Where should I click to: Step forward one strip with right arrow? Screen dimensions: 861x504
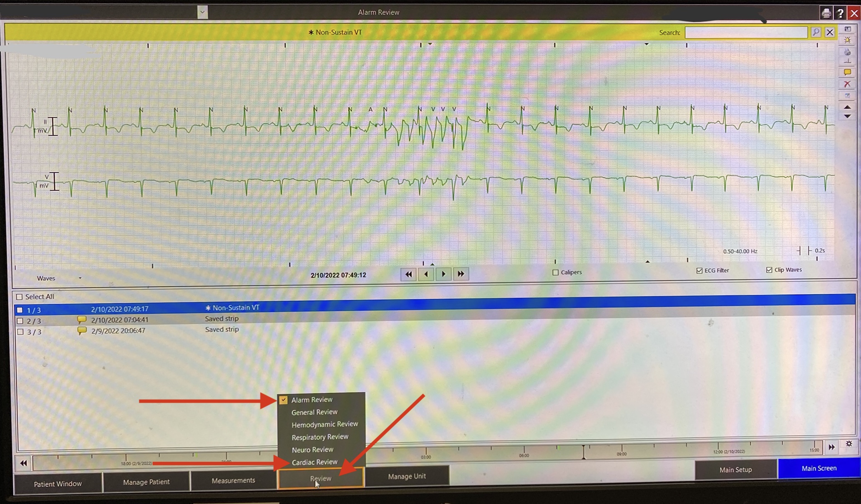tap(443, 274)
